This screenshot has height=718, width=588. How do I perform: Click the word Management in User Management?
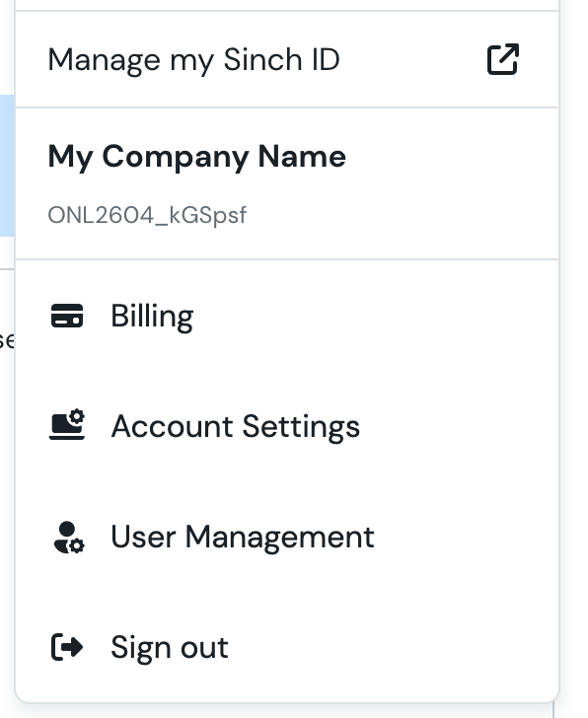pos(280,538)
